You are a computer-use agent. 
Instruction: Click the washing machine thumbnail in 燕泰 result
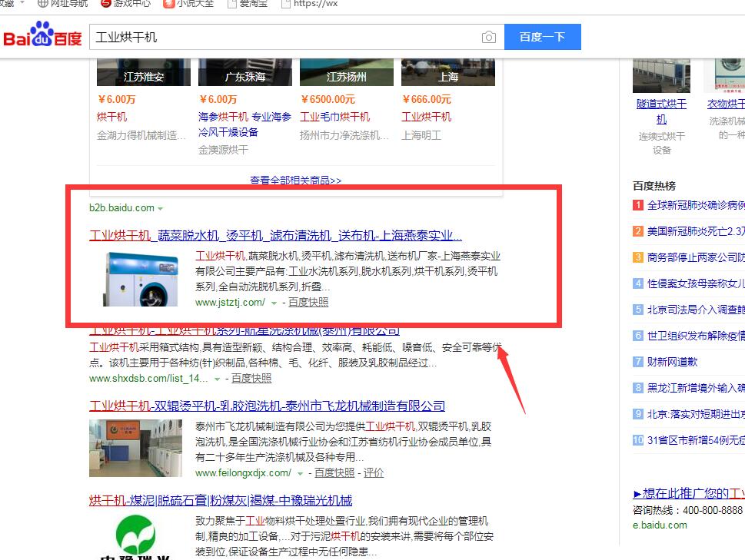coord(141,279)
